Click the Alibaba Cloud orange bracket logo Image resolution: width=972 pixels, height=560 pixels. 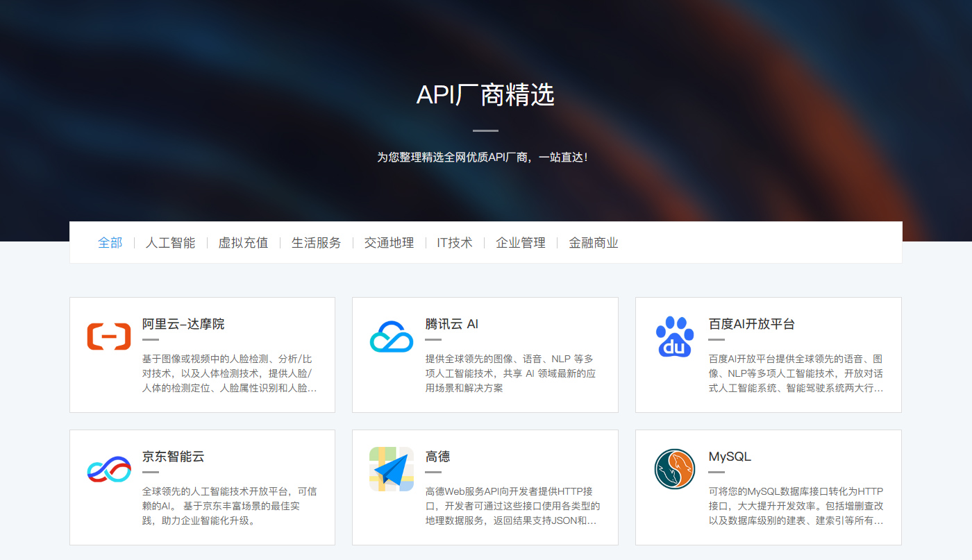point(109,337)
